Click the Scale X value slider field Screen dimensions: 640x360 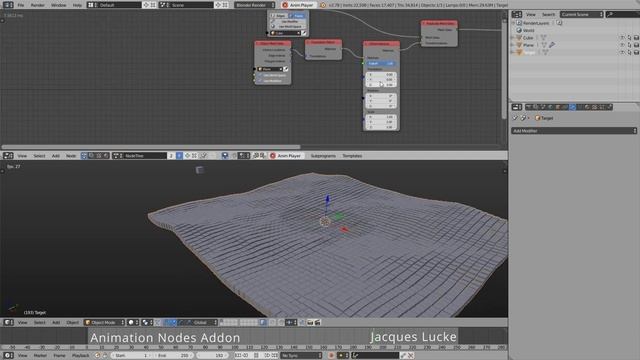pos(380,117)
